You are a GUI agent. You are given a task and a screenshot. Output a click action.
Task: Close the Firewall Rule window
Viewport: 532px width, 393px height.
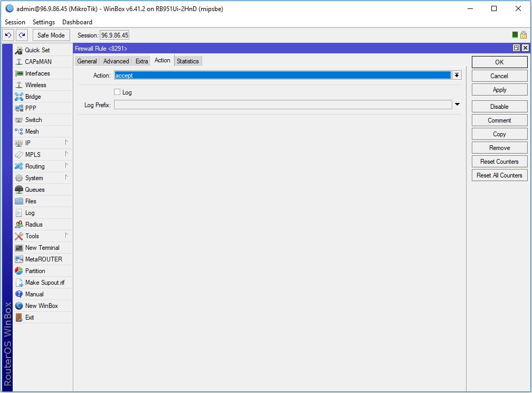[525, 48]
